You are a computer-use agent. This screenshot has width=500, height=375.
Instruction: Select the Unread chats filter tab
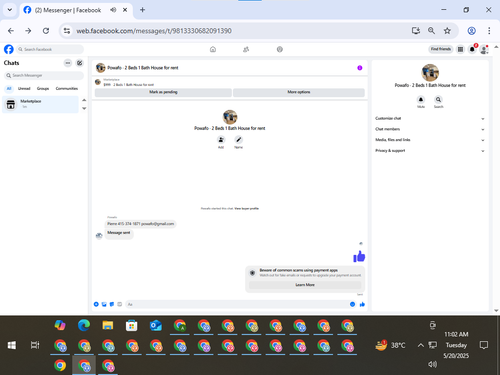tap(24, 88)
